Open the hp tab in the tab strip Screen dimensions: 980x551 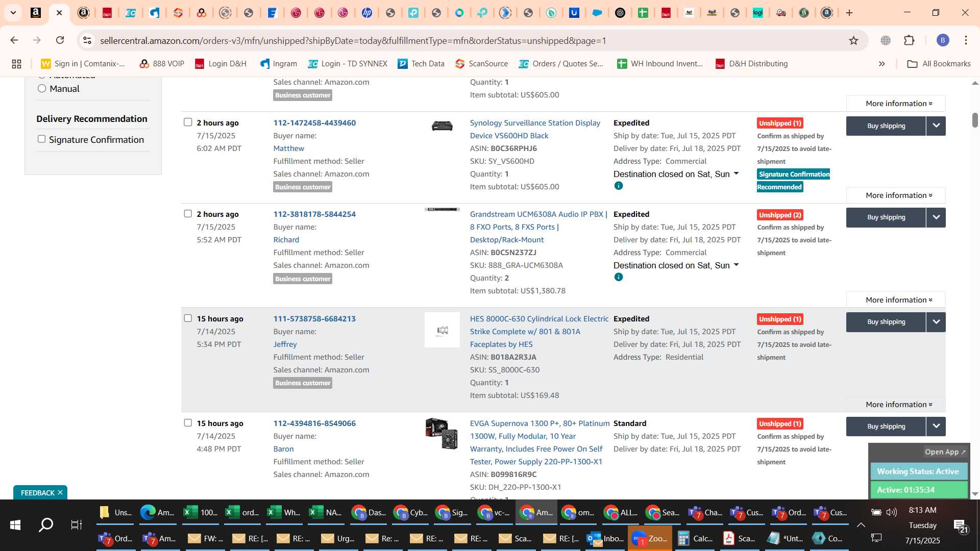pyautogui.click(x=367, y=13)
